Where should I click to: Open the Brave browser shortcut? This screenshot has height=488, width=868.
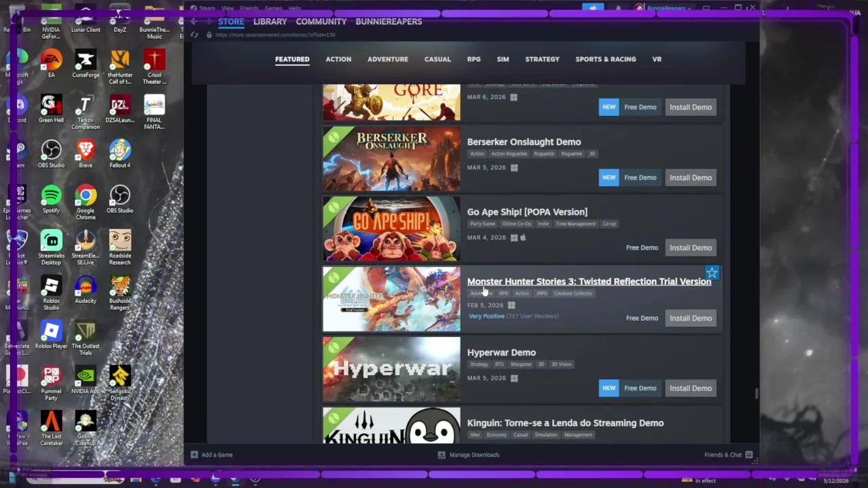tap(85, 154)
